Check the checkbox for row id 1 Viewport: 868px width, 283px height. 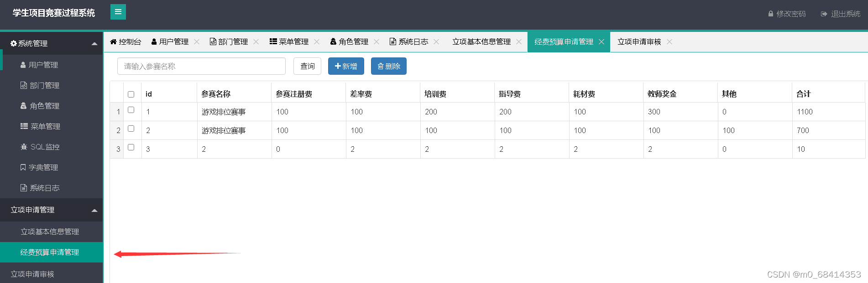tap(131, 110)
